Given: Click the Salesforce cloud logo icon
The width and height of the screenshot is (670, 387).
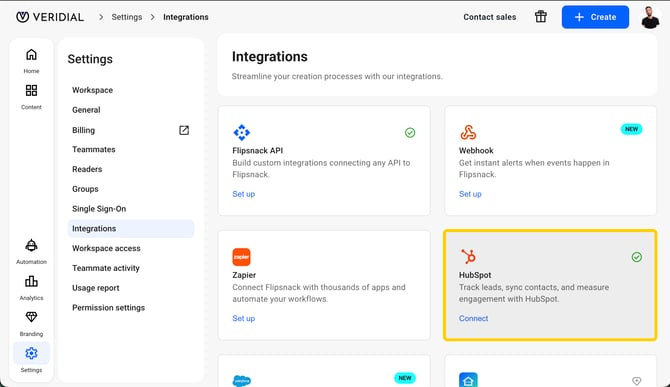Looking at the screenshot, I should pyautogui.click(x=241, y=381).
